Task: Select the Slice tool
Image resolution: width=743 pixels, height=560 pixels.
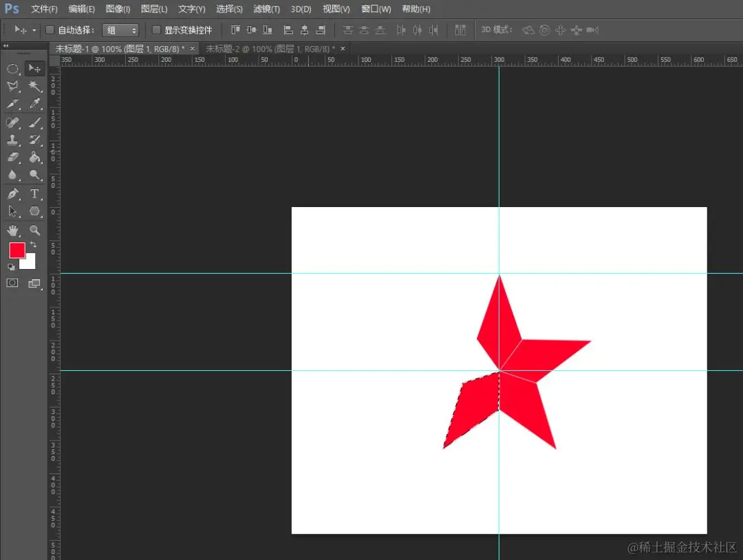Action: tap(13, 104)
